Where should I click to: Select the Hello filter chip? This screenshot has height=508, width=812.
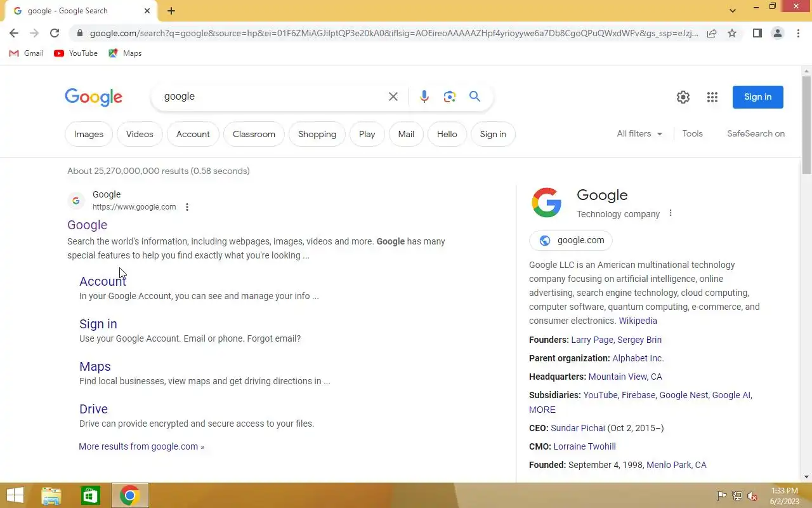coord(447,134)
